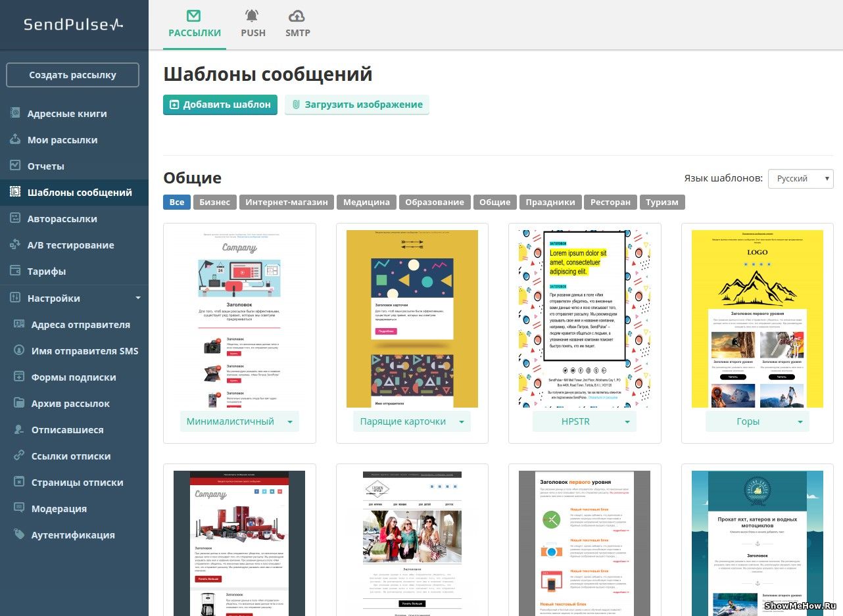Click the Формы подписки icon

tap(19, 377)
